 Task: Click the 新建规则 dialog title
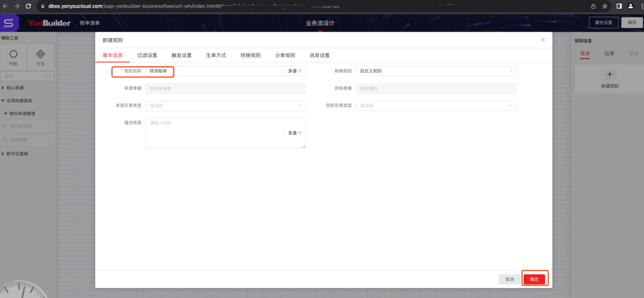(x=112, y=40)
